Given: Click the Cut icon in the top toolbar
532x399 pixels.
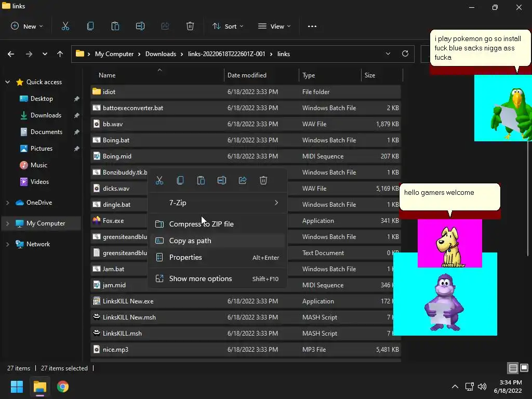Looking at the screenshot, I should coord(65,26).
